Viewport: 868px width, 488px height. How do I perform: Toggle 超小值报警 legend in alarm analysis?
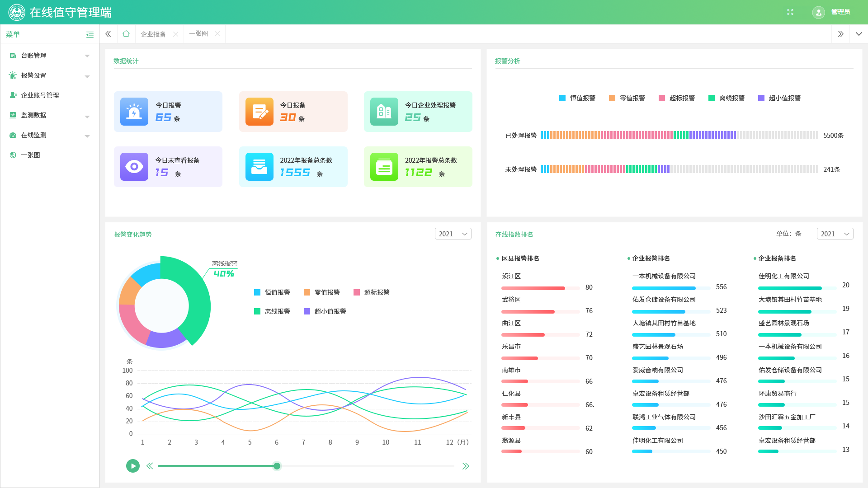(x=779, y=98)
